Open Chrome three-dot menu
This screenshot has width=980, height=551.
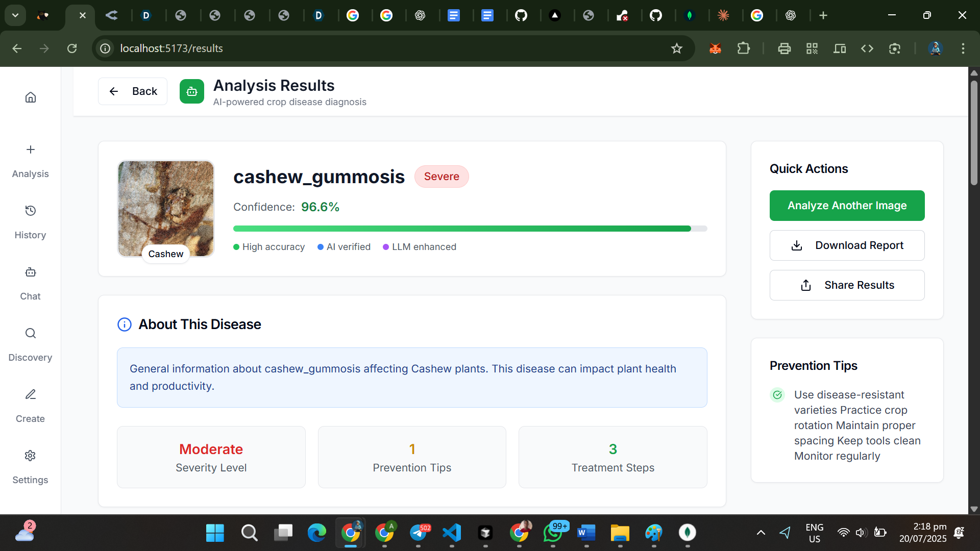click(963, 48)
